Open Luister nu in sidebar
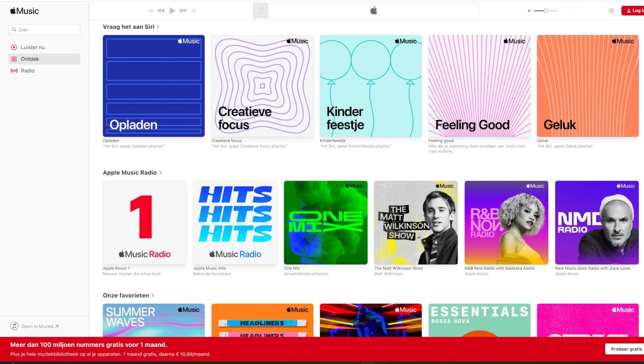The image size is (644, 364). 44,47
